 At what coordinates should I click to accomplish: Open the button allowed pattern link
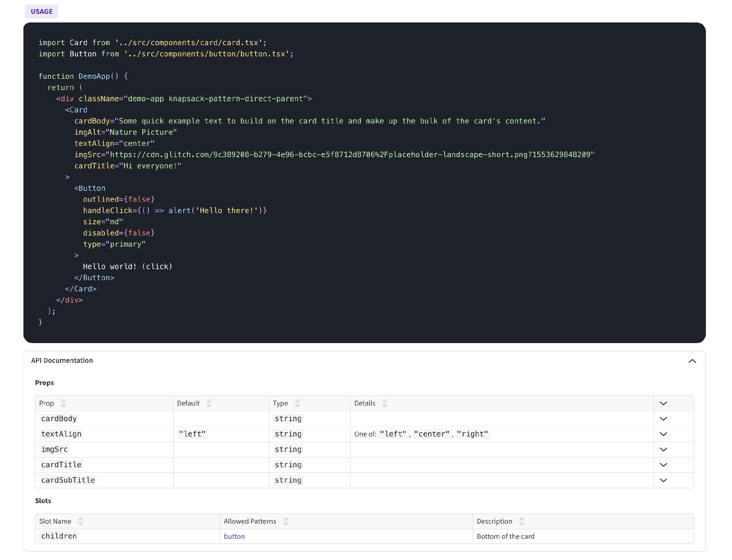click(x=234, y=536)
